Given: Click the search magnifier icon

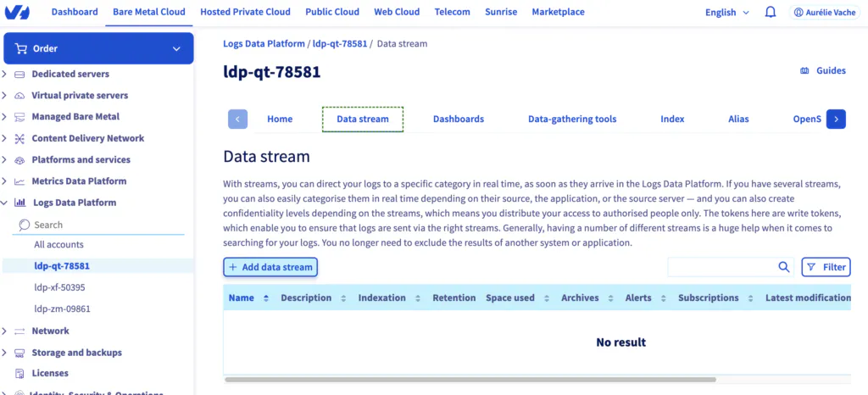Looking at the screenshot, I should pyautogui.click(x=784, y=267).
